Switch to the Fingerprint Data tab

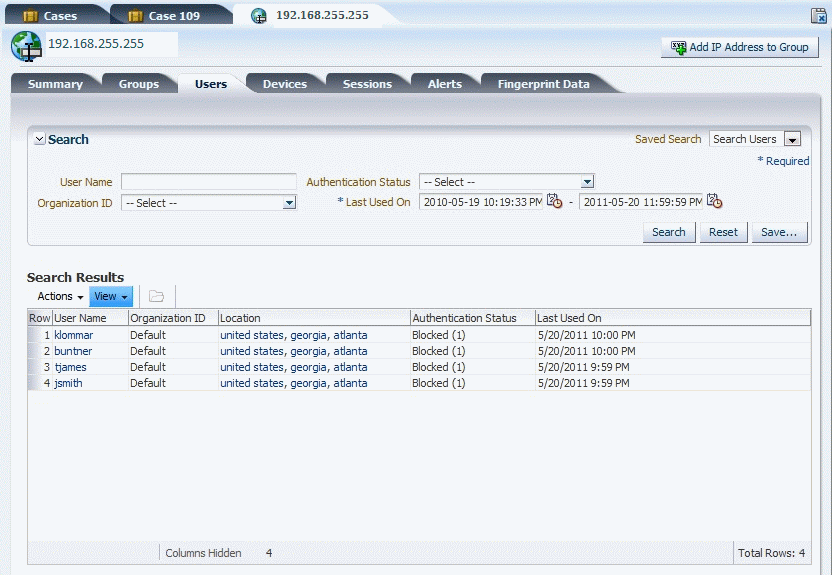pyautogui.click(x=543, y=84)
